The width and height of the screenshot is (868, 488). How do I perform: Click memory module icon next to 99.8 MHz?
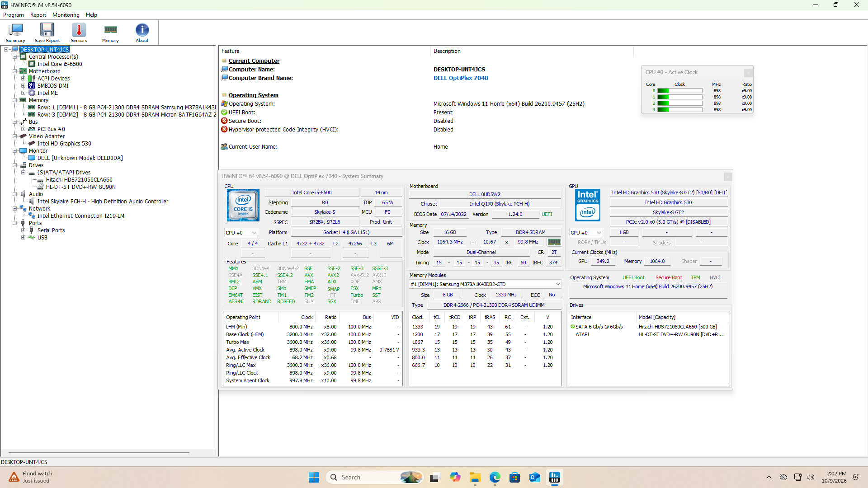[x=554, y=242]
